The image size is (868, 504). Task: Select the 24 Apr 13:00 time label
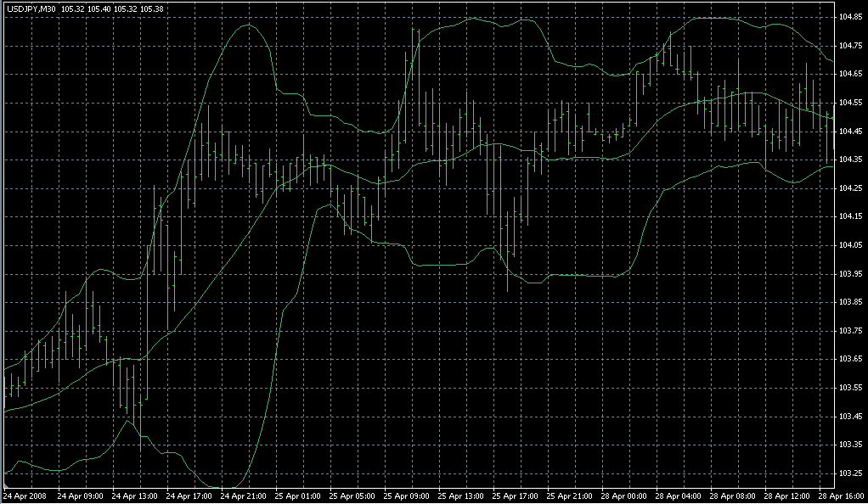pyautogui.click(x=133, y=495)
